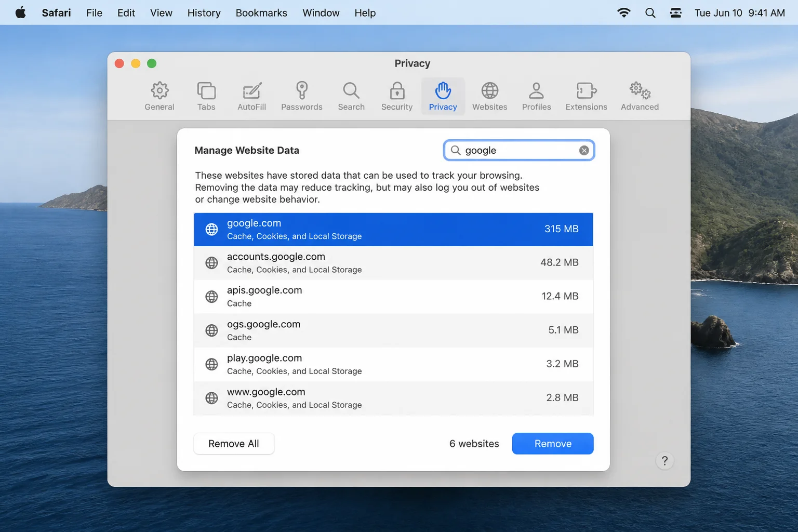Click the globe icon beside www.google.com
Screen dimensions: 798x532
coord(211,398)
